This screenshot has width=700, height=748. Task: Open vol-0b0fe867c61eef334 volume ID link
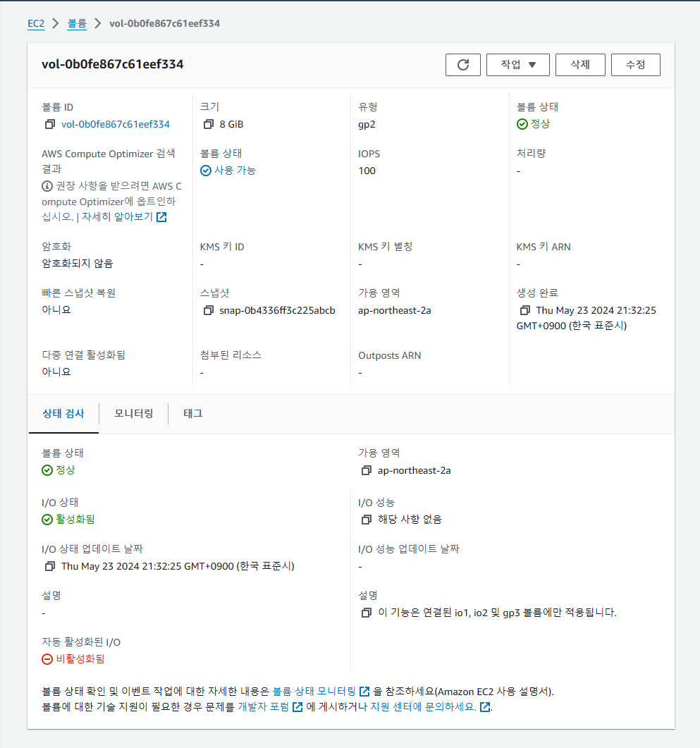[x=116, y=125]
